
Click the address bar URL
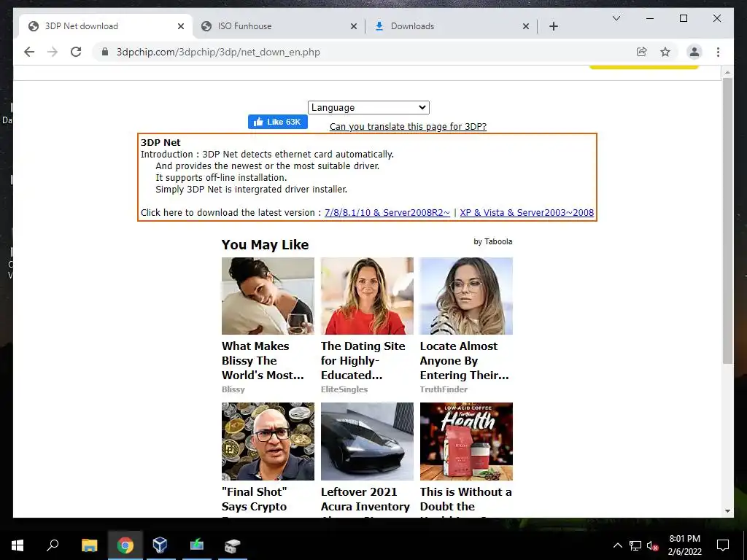[218, 52]
